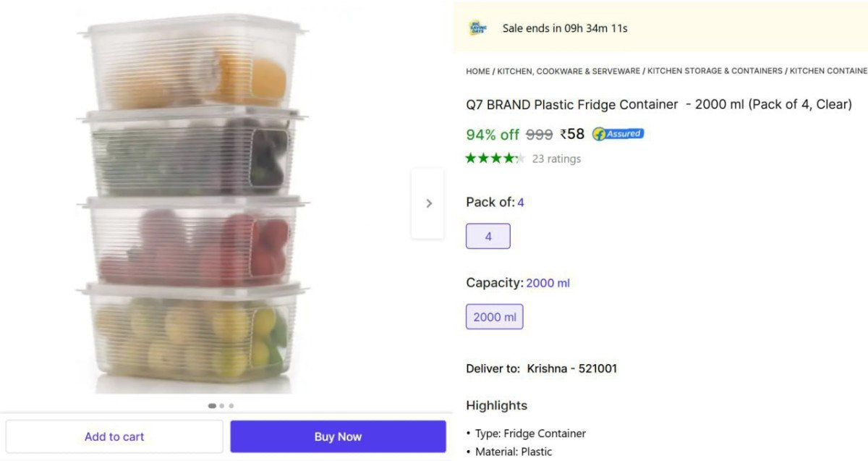Click the Big Saving Days sale icon
Image resolution: width=868 pixels, height=461 pixels.
click(477, 28)
